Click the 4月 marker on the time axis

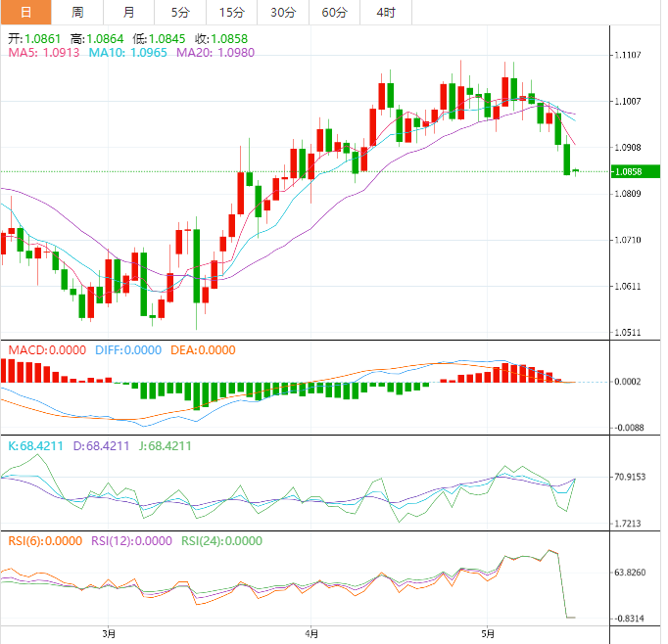pos(311,633)
